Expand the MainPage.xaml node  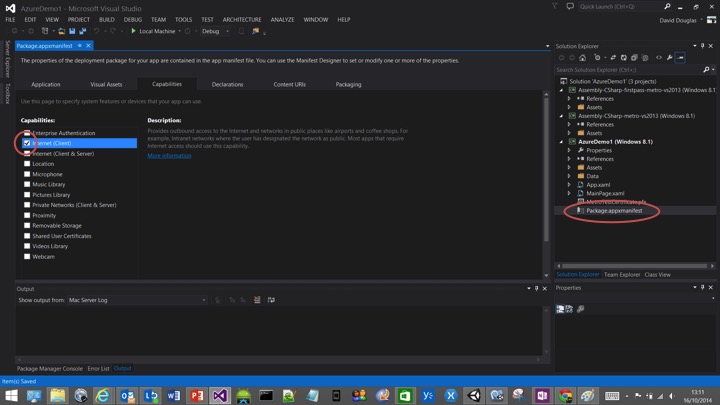point(569,193)
